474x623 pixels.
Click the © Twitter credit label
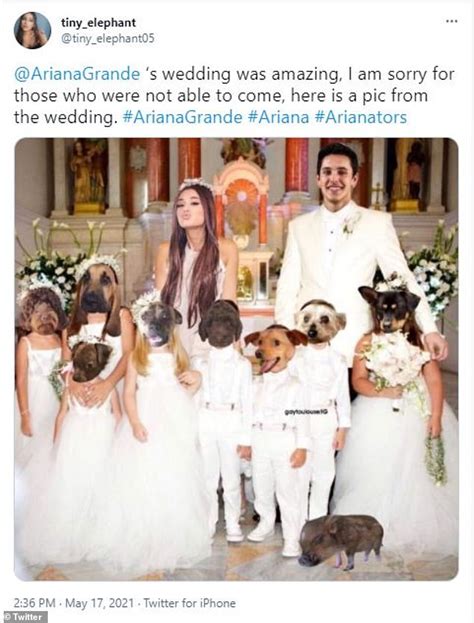pos(22,617)
